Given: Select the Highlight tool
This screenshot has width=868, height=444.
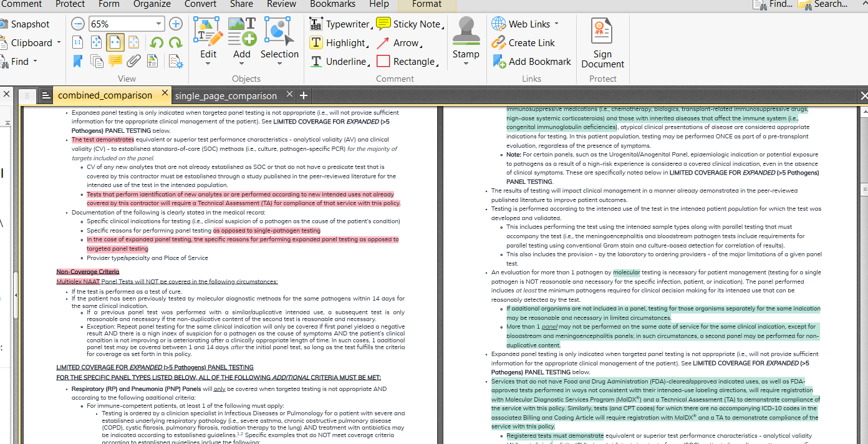Looking at the screenshot, I should pos(339,43).
